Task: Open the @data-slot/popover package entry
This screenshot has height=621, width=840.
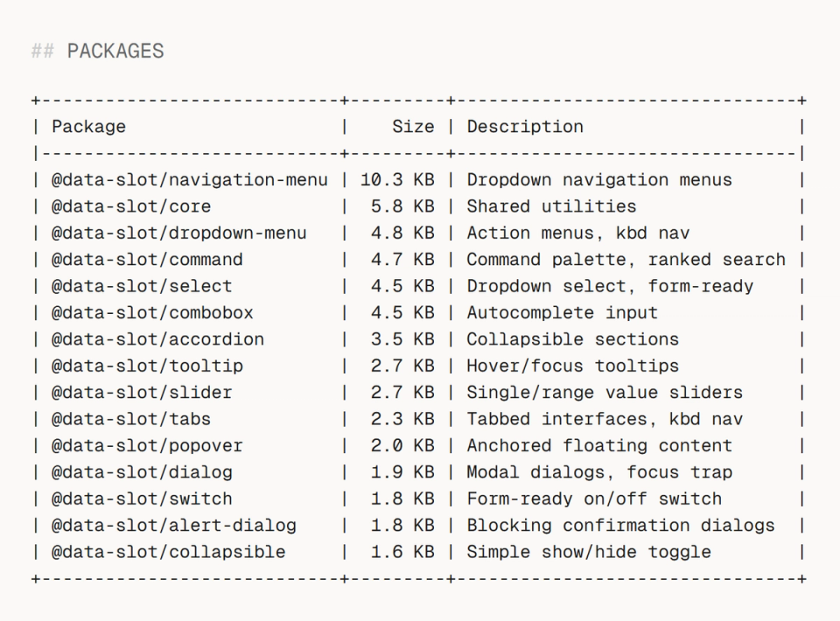Action: (147, 446)
